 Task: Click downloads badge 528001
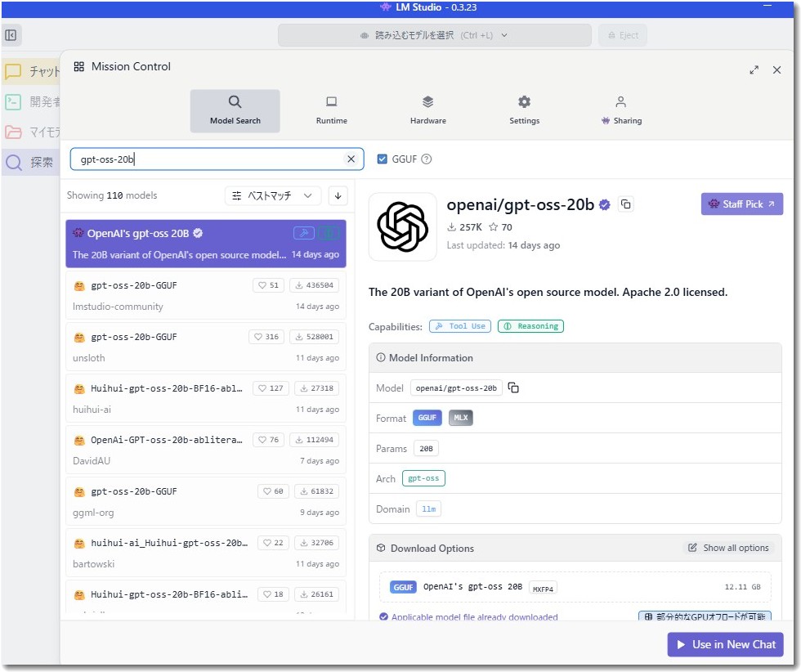point(314,337)
